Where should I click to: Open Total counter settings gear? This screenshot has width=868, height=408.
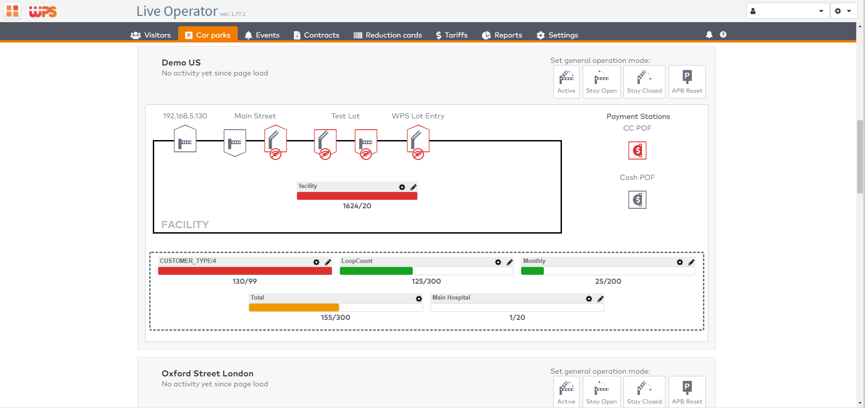click(x=419, y=299)
